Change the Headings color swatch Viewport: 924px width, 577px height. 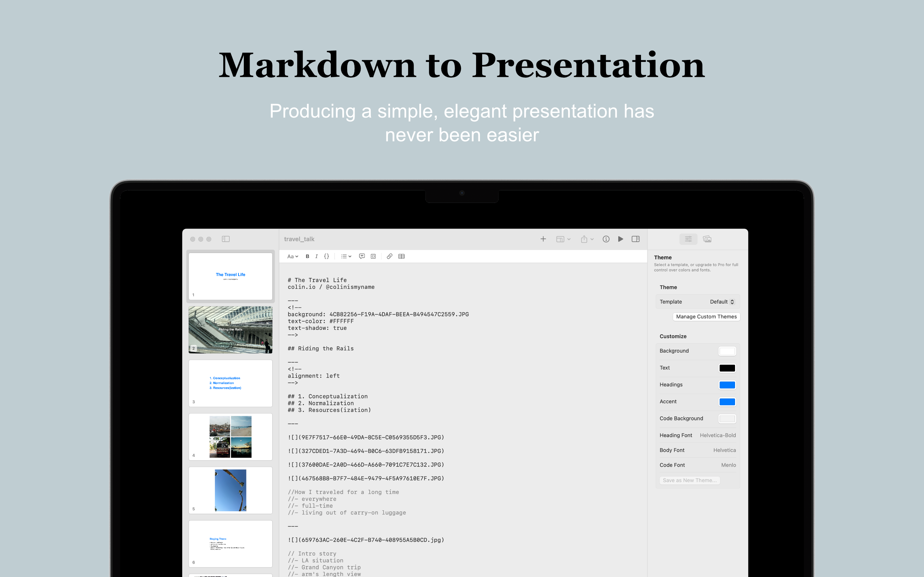point(727,385)
